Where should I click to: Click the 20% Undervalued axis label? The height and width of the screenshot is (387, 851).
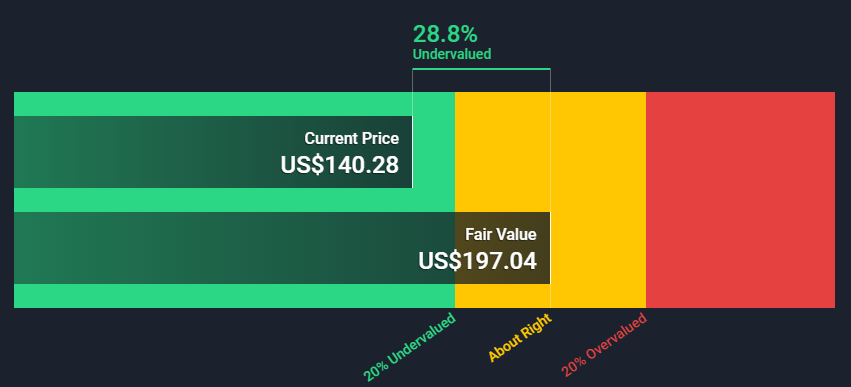(x=410, y=346)
